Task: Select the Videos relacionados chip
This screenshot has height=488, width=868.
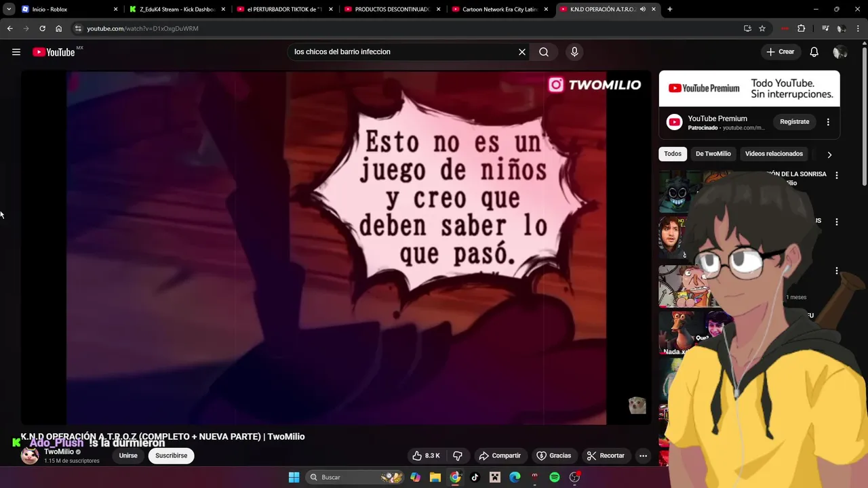Action: click(774, 154)
